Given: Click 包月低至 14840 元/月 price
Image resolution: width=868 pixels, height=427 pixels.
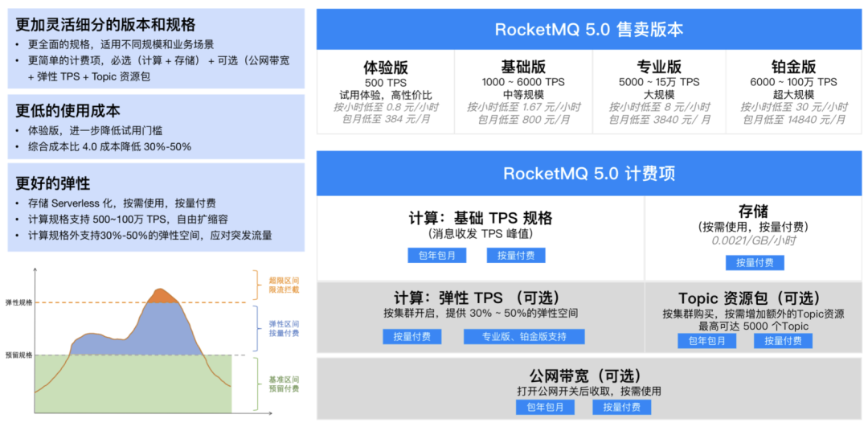Looking at the screenshot, I should pyautogui.click(x=793, y=120).
